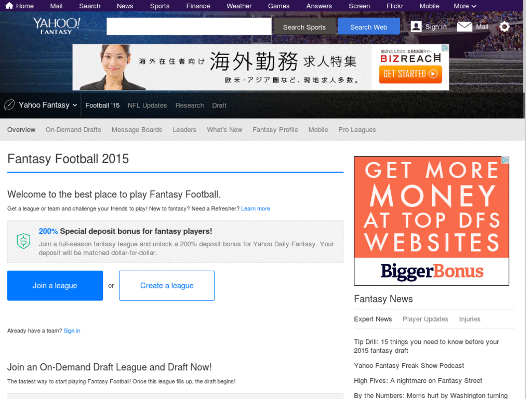The image size is (532, 399).
Task: Click the deposit bonus shield dollar icon
Action: tap(23, 241)
